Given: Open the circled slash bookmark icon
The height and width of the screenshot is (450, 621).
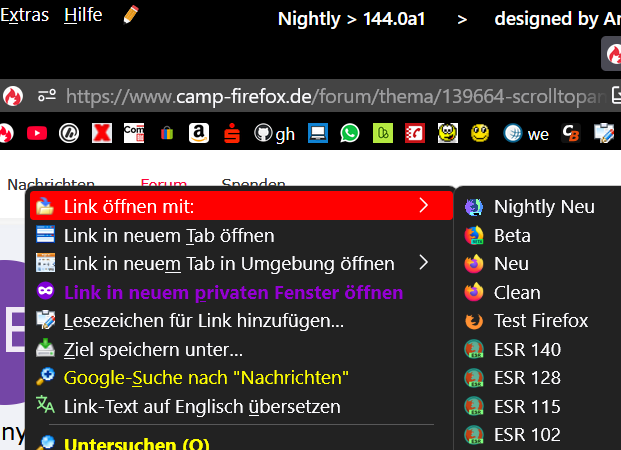Looking at the screenshot, I should pyautogui.click(x=69, y=133).
